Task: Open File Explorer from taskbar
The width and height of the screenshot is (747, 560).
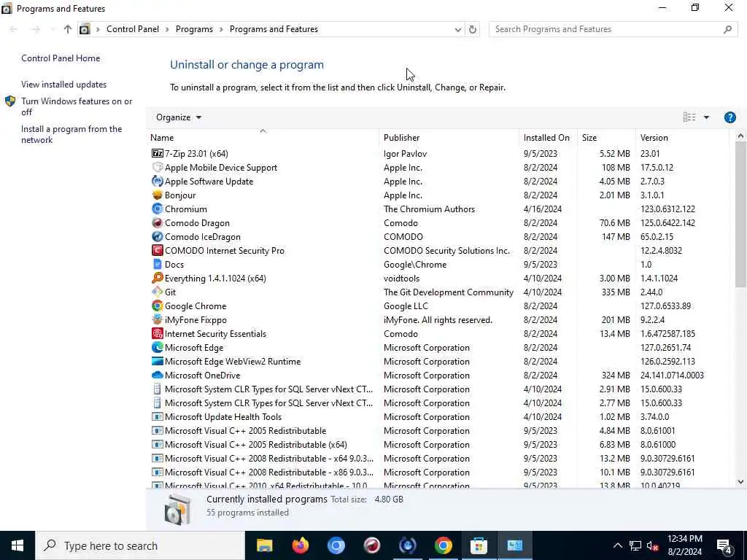Action: point(264,545)
